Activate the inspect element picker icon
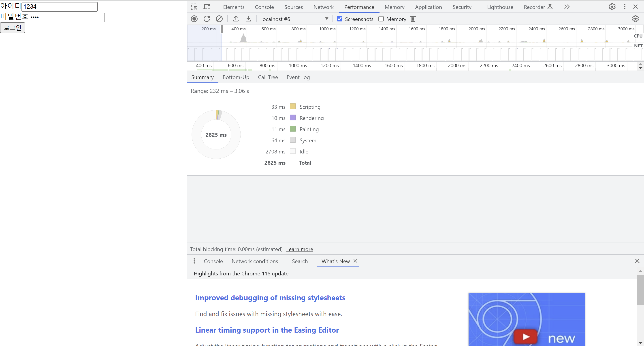Viewport: 644px width, 346px height. click(194, 7)
